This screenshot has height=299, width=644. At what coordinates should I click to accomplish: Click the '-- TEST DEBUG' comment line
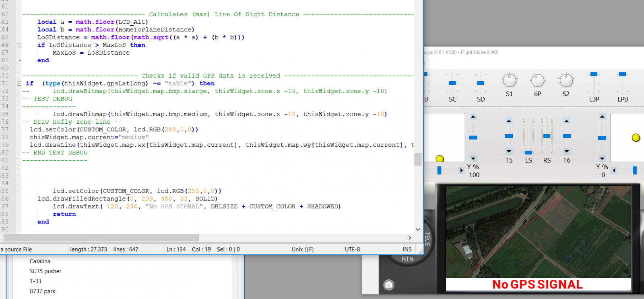[47, 99]
